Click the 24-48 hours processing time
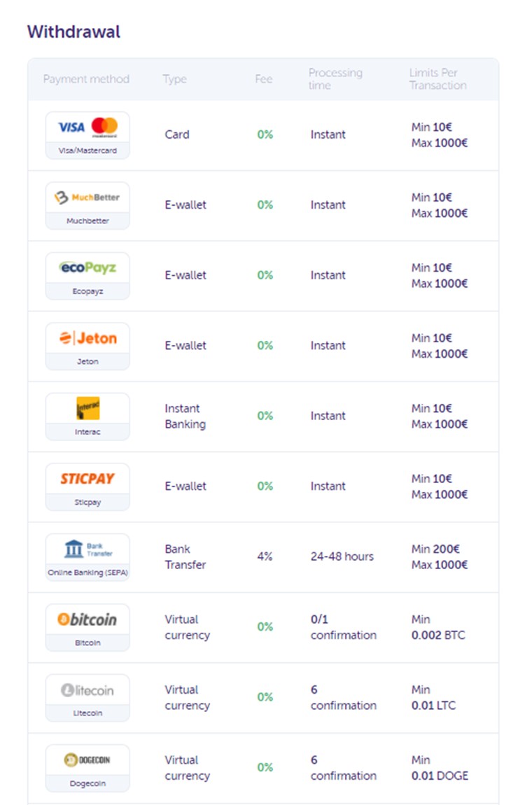The height and width of the screenshot is (805, 532). [x=342, y=556]
